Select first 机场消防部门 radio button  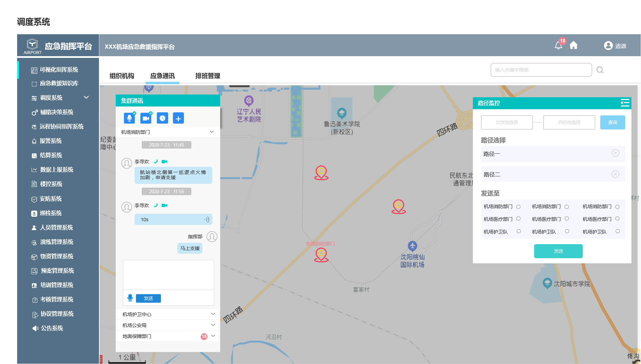[518, 207]
